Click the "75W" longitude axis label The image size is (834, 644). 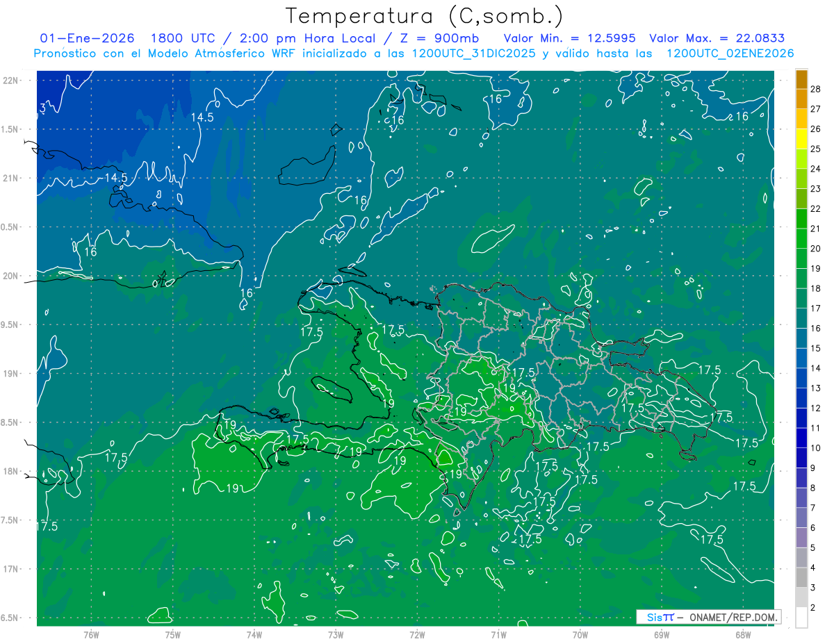pyautogui.click(x=172, y=635)
